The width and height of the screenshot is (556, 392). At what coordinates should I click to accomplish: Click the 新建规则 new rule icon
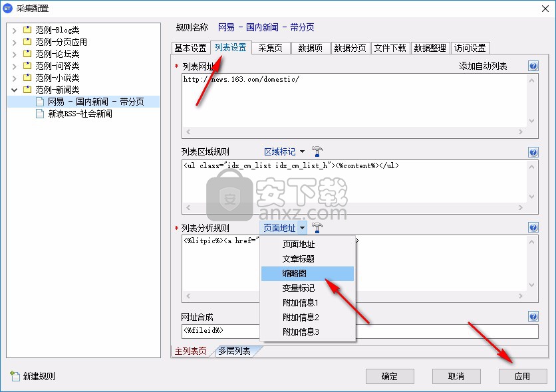coord(15,377)
